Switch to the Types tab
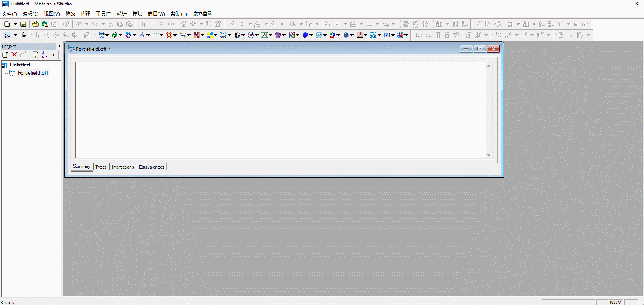The width and height of the screenshot is (644, 305). [x=101, y=167]
